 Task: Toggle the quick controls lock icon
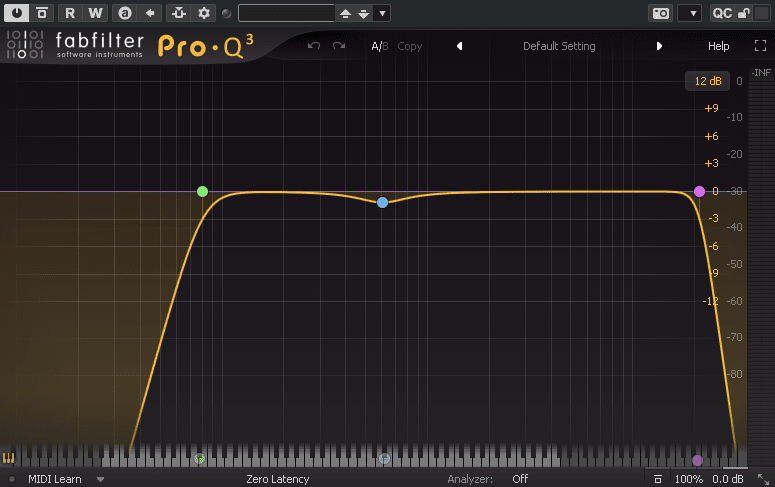click(744, 13)
